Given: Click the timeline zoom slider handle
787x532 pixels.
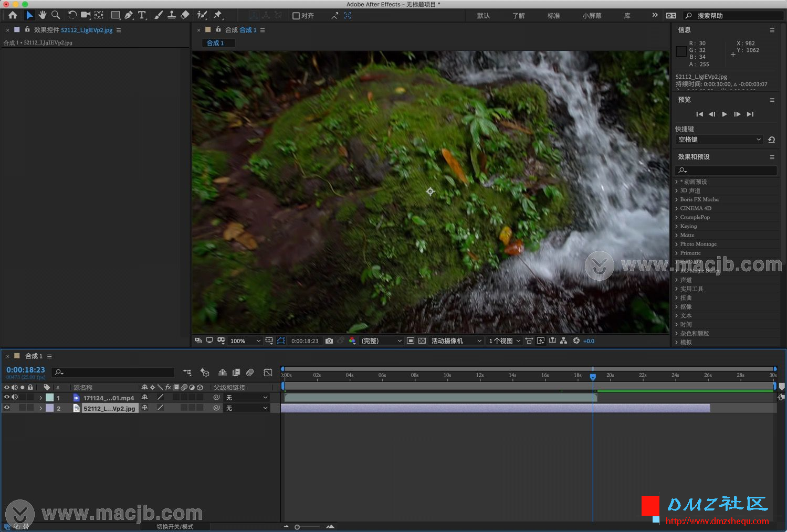Looking at the screenshot, I should point(297,527).
